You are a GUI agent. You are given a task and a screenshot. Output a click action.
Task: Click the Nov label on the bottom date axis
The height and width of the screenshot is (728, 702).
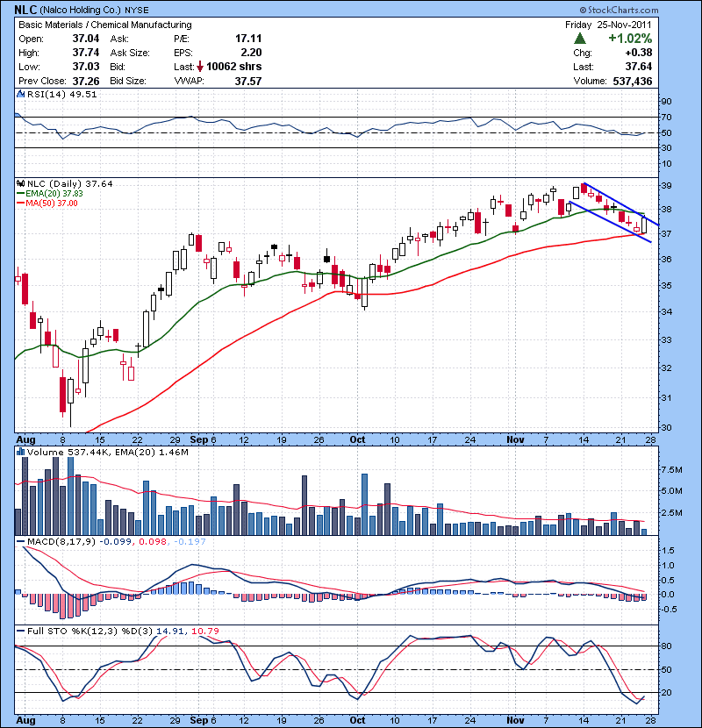coord(515,720)
